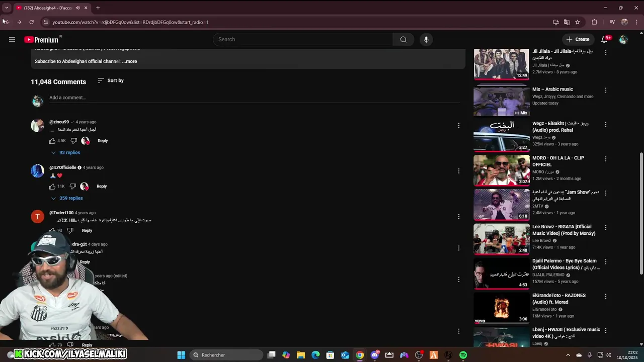Viewport: 644px width, 362px height.
Task: Open the tab search dropdown arrow
Action: coord(7,8)
